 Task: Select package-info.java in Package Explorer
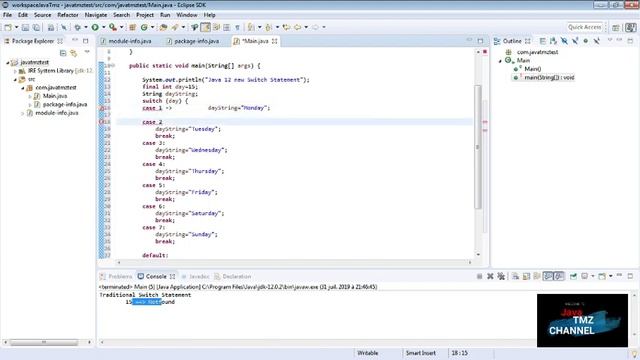(x=64, y=104)
